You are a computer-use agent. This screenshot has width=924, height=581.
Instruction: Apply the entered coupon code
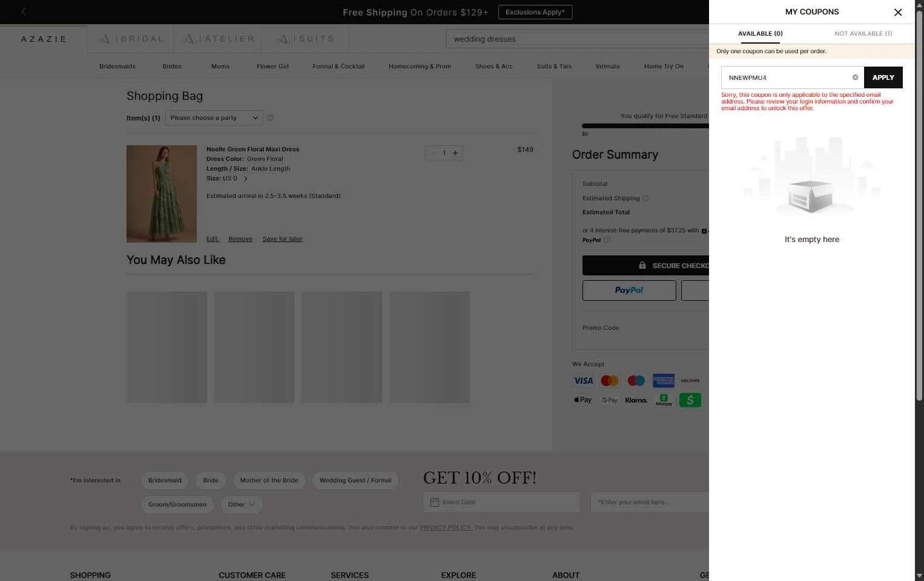(x=883, y=77)
